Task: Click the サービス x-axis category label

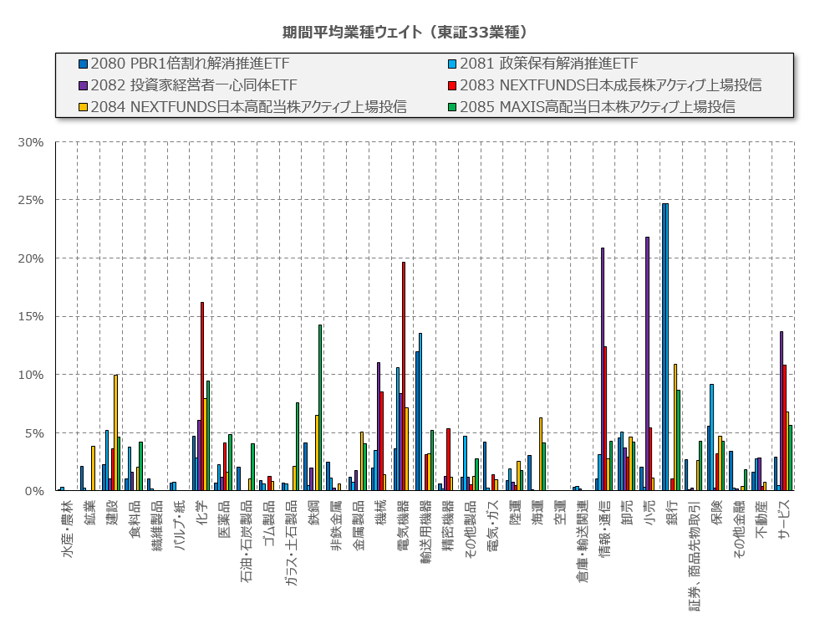Action: [783, 524]
